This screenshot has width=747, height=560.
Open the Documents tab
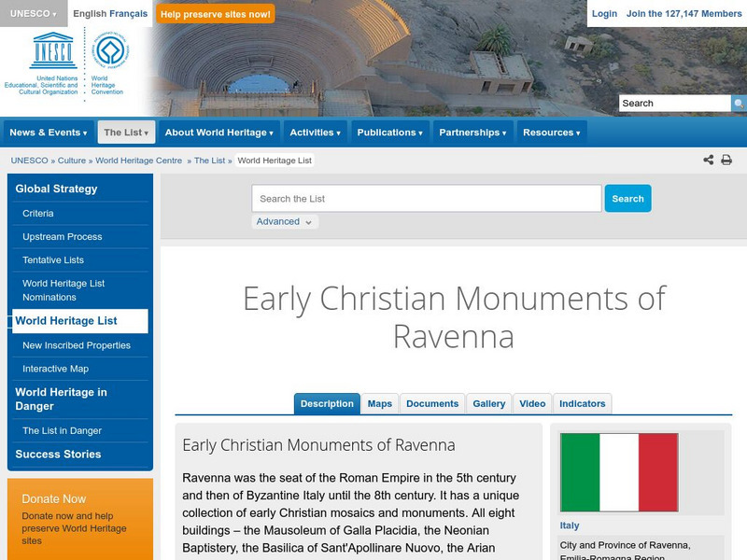[432, 404]
